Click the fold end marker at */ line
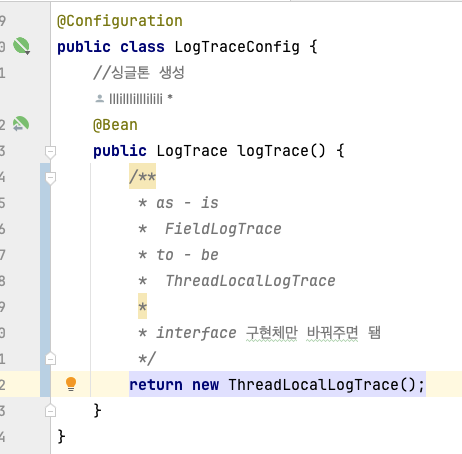The height and width of the screenshot is (454, 462). coord(50,359)
